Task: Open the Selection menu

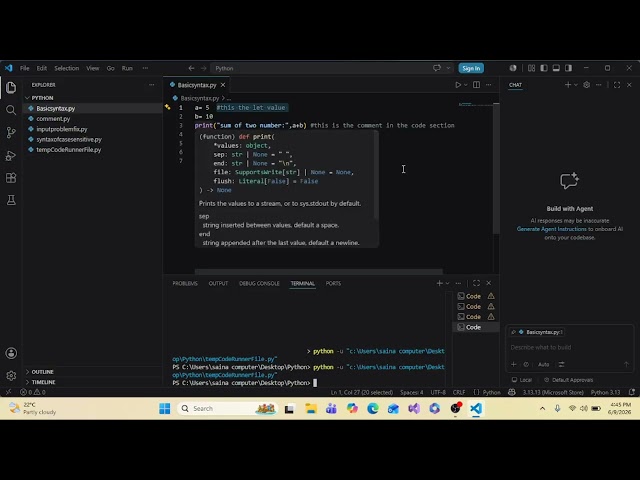Action: tap(67, 68)
